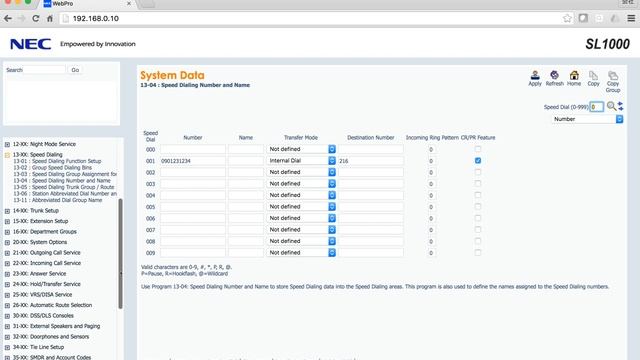
Task: Open 13-04 Speed Dialing Number and Name
Action: pos(62,180)
